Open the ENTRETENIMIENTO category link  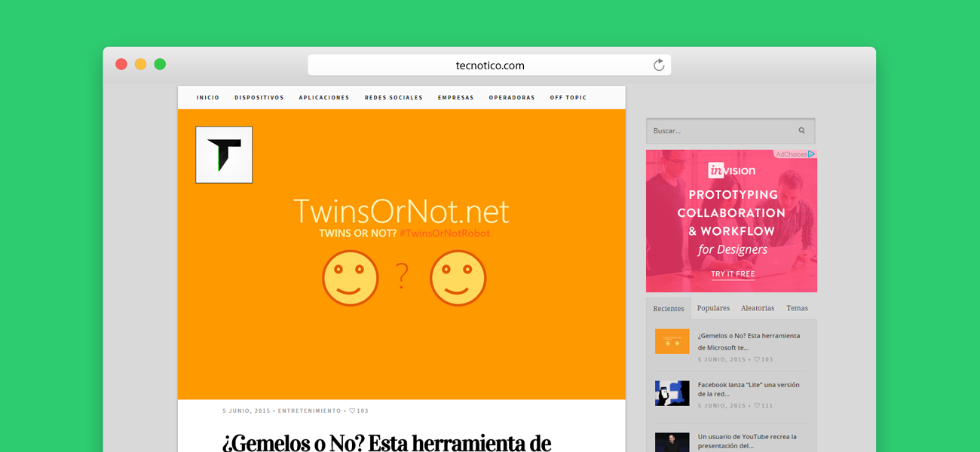[310, 411]
